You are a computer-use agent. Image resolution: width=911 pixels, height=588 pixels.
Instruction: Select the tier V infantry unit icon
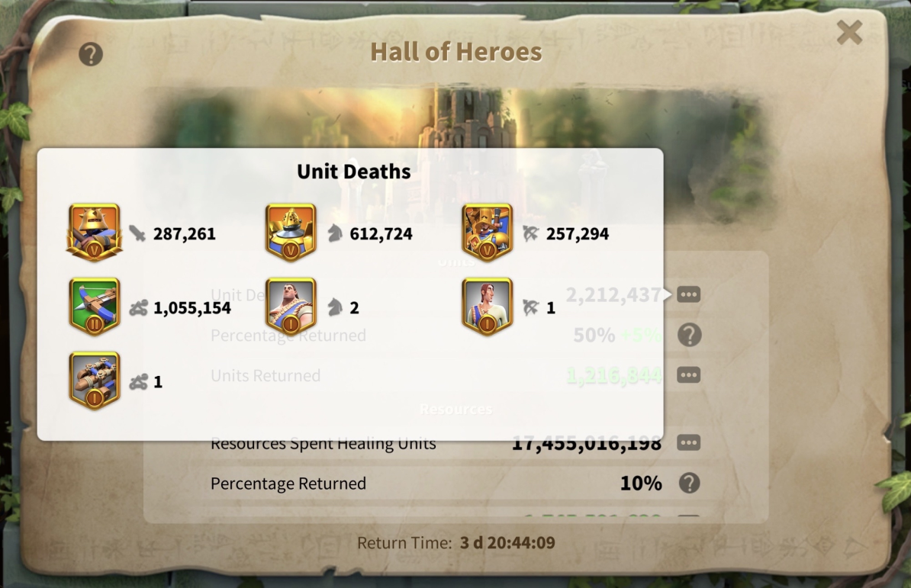[x=94, y=232]
